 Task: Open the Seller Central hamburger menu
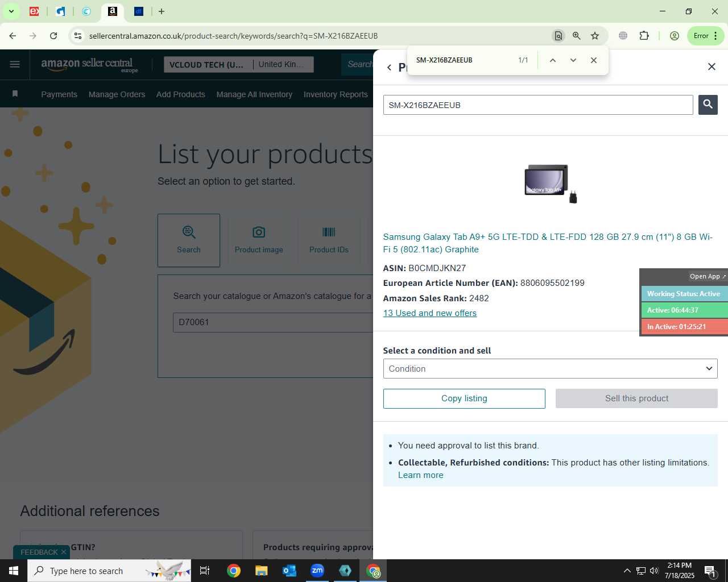pos(15,64)
